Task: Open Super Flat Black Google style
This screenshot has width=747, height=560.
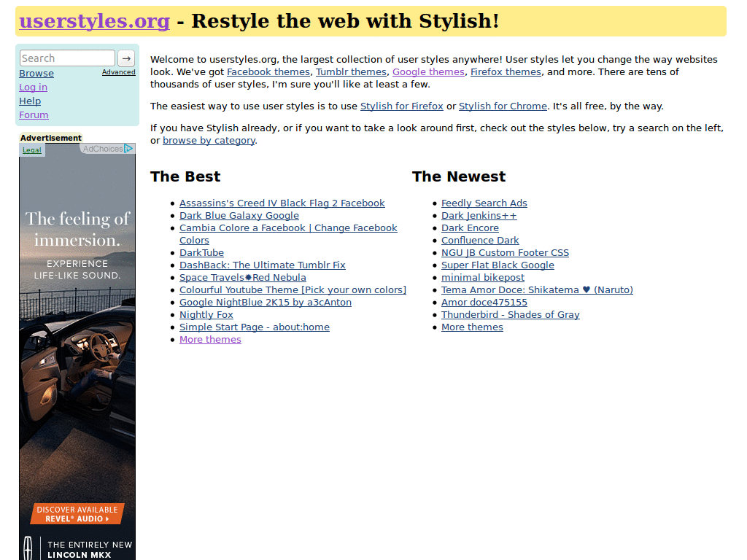Action: pyautogui.click(x=498, y=265)
